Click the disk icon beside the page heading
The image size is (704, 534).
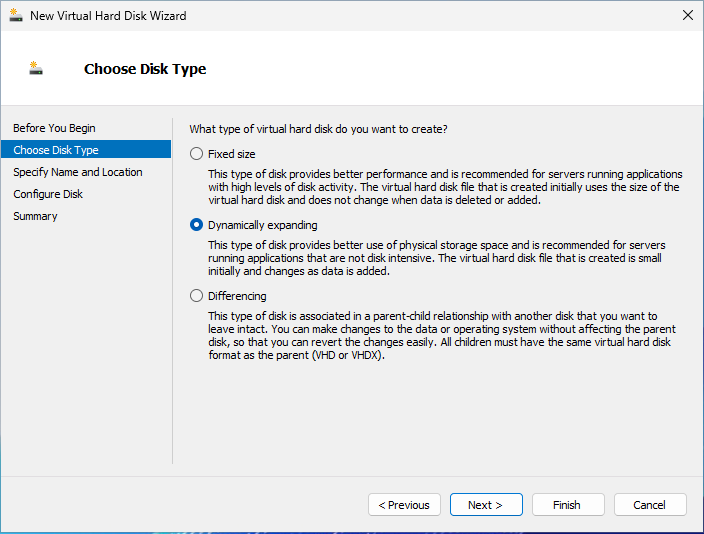37,69
